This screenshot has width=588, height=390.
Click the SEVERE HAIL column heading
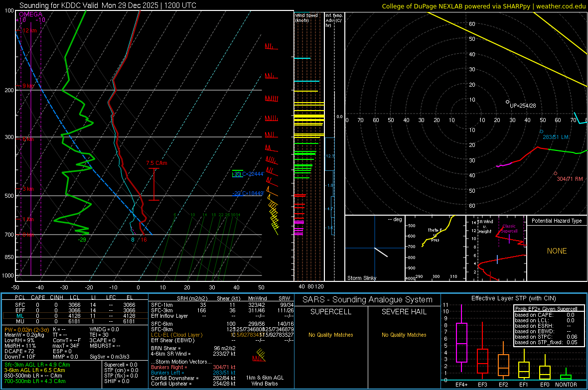pos(404,312)
